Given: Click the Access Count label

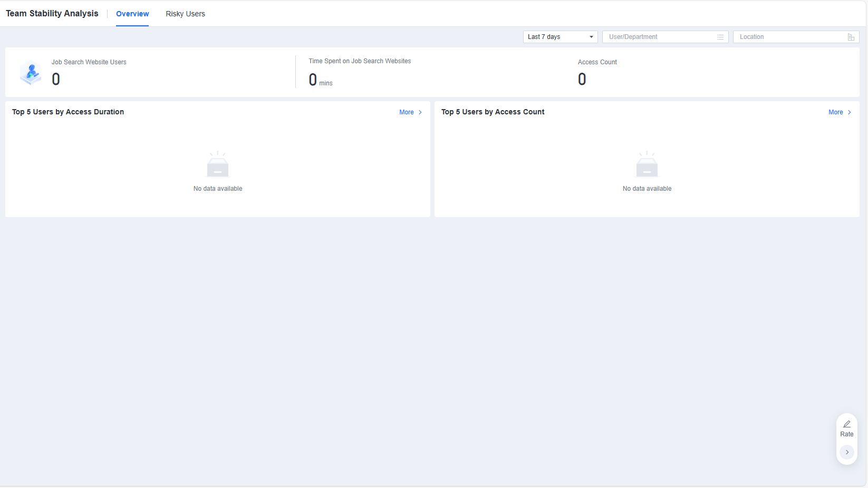Looking at the screenshot, I should click(597, 62).
